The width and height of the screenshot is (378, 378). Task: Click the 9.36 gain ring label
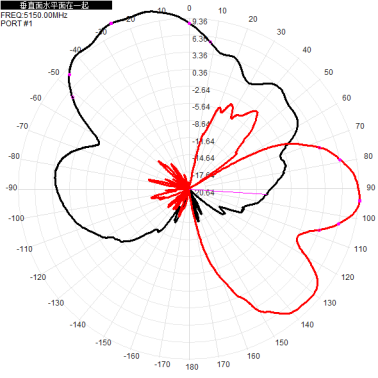[x=200, y=22]
